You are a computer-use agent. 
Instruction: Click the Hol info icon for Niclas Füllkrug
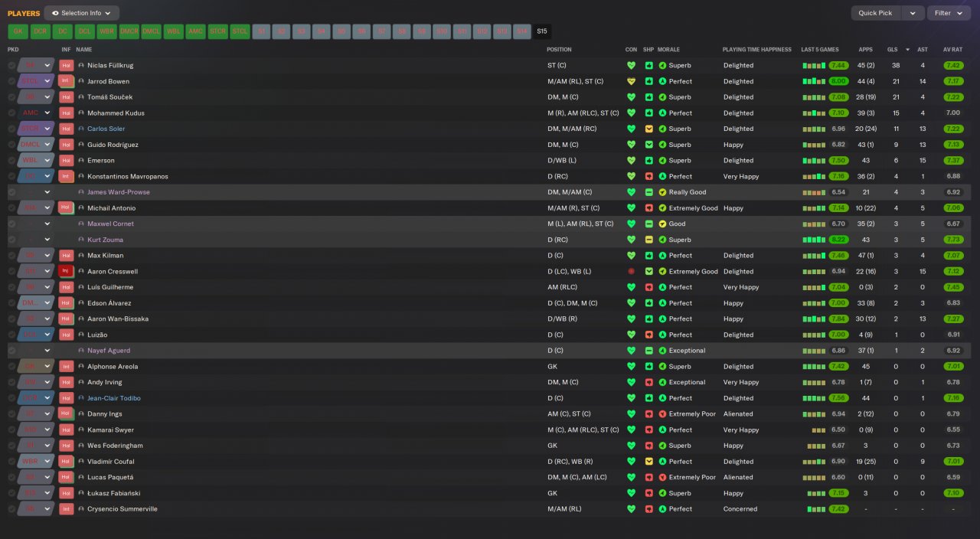click(x=67, y=65)
